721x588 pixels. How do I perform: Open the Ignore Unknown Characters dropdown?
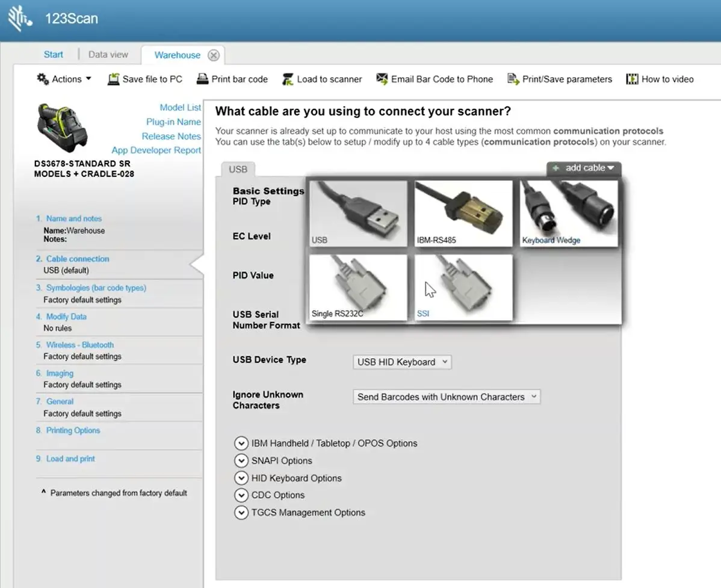[447, 397]
